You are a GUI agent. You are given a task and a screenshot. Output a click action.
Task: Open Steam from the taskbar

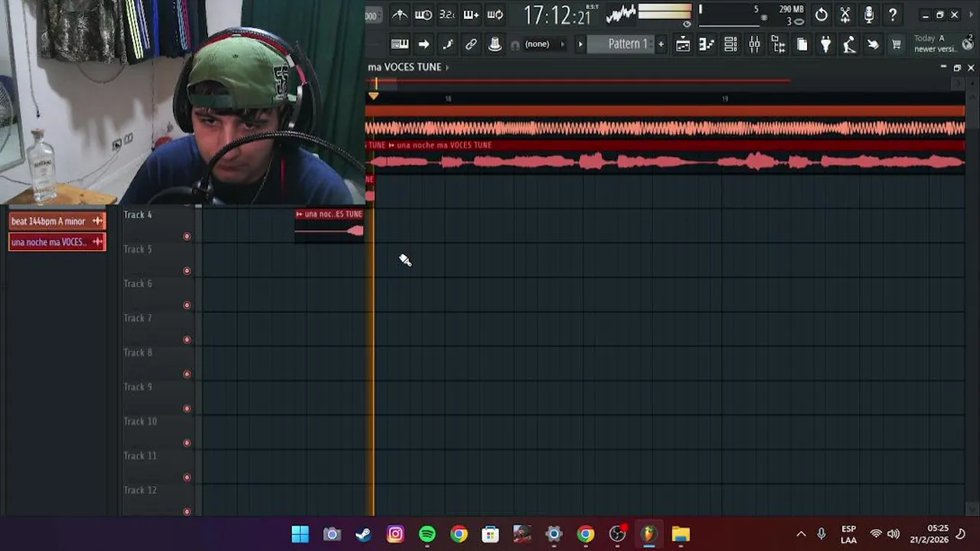[363, 534]
